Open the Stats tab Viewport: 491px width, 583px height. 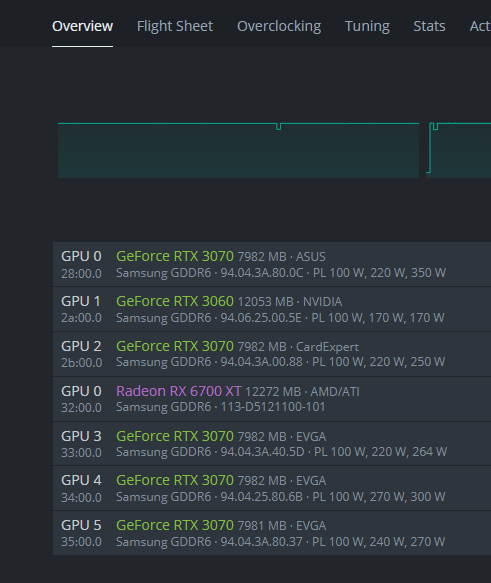click(x=429, y=26)
